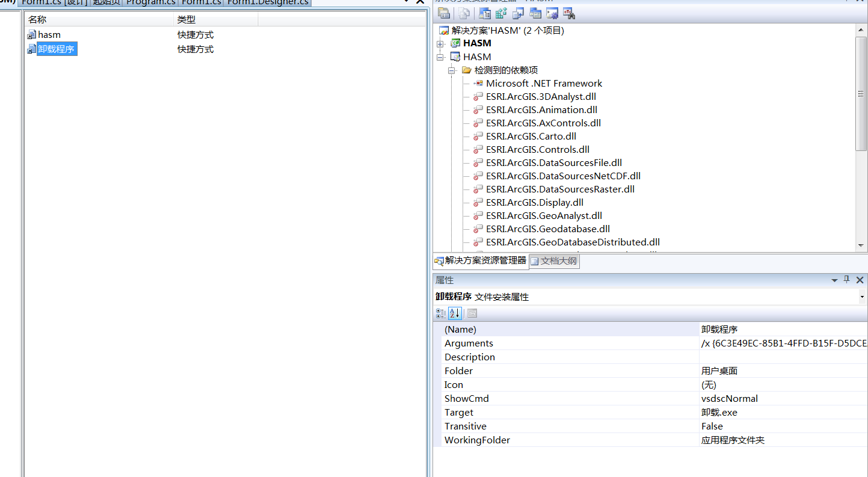
Task: Open the Custom Actions Editor icon
Action: coord(552,13)
